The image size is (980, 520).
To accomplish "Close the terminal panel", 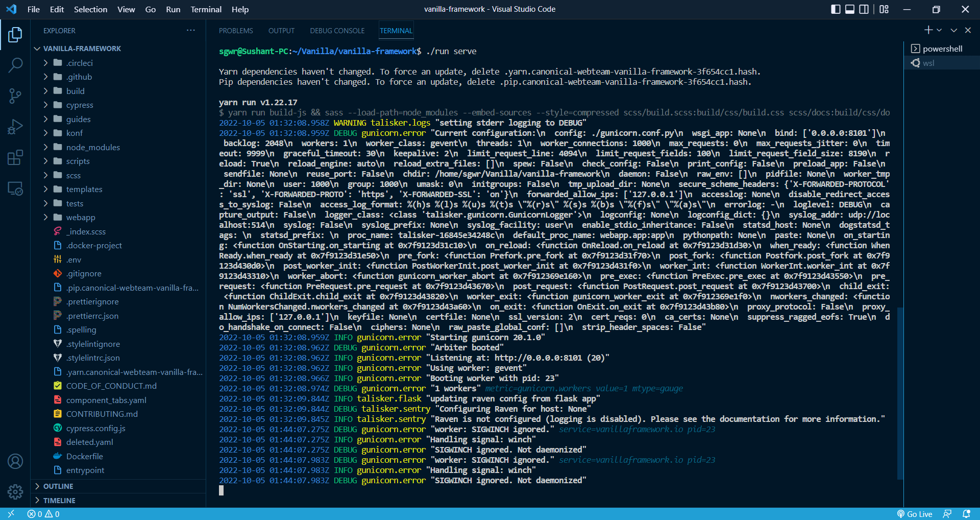I will 968,30.
